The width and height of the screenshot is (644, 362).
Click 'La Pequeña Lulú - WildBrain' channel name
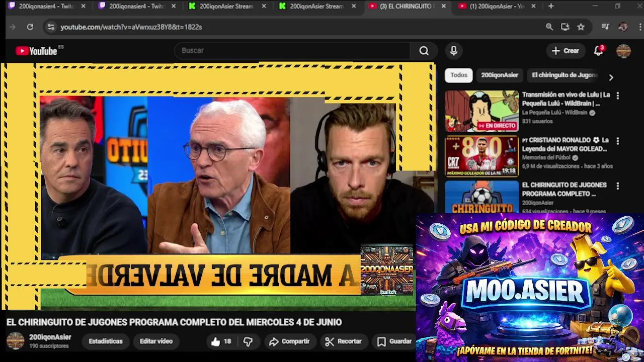554,113
